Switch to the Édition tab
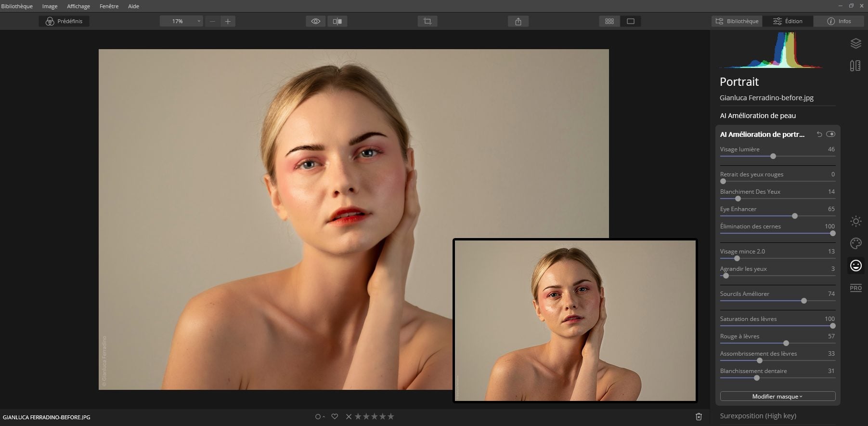The width and height of the screenshot is (868, 426). [788, 21]
